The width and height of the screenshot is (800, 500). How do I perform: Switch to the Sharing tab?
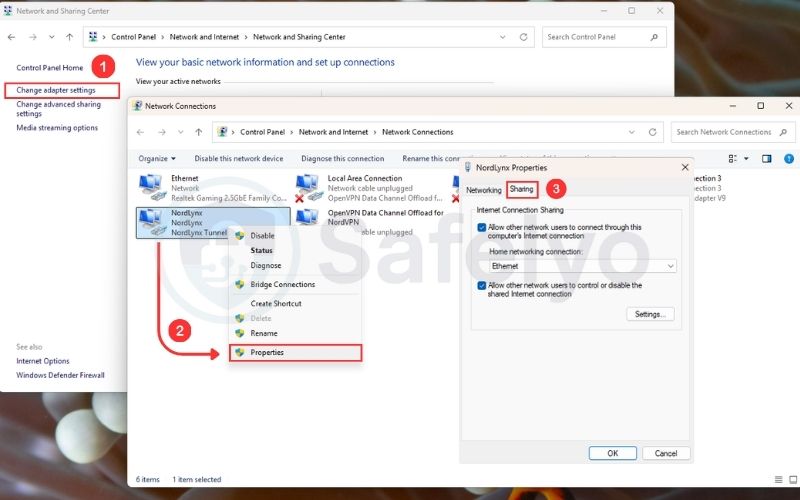point(521,189)
